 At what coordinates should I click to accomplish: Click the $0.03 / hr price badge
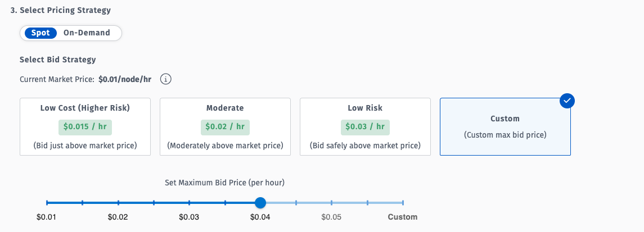coord(365,126)
